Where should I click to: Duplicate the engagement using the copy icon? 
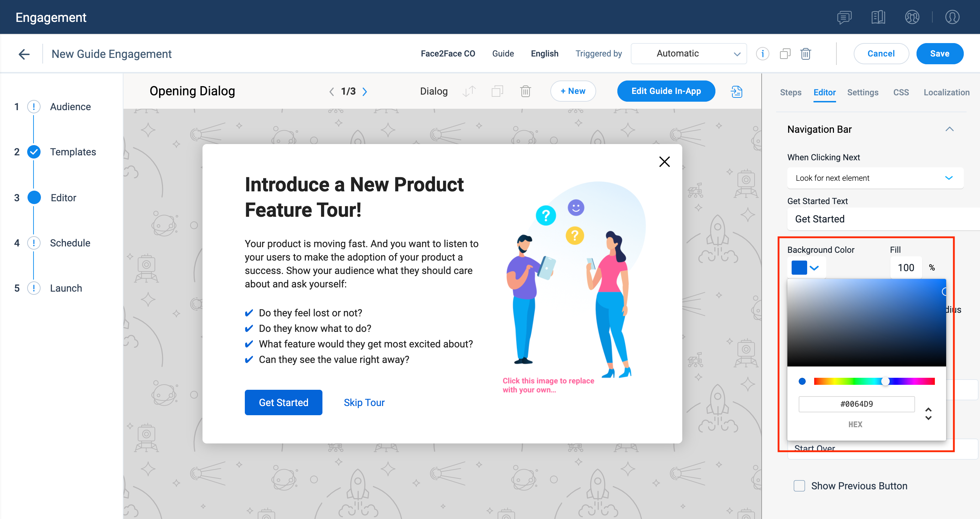(785, 54)
